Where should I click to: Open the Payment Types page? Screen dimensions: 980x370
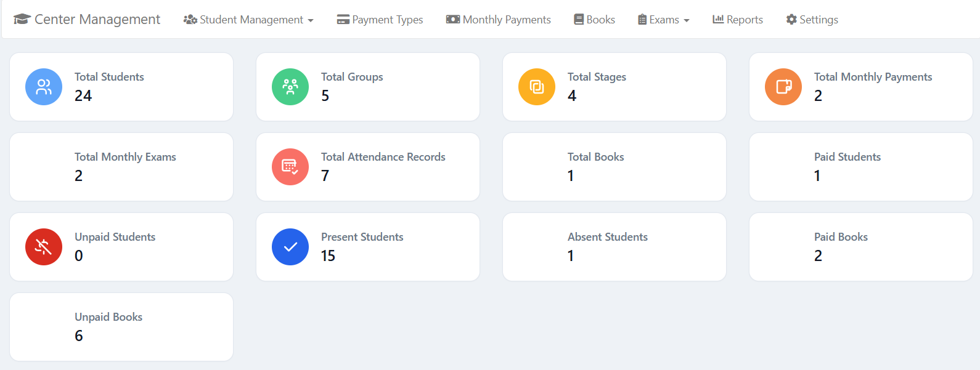[x=380, y=20]
